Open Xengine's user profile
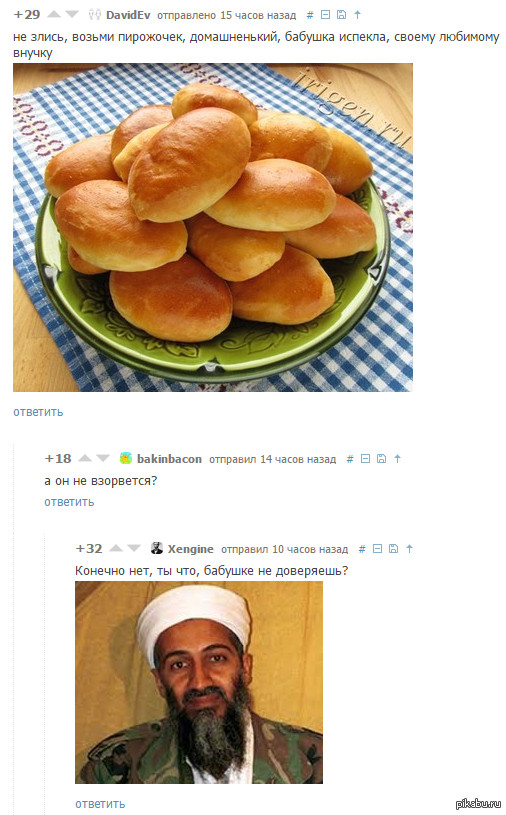This screenshot has width=506, height=815. [191, 549]
